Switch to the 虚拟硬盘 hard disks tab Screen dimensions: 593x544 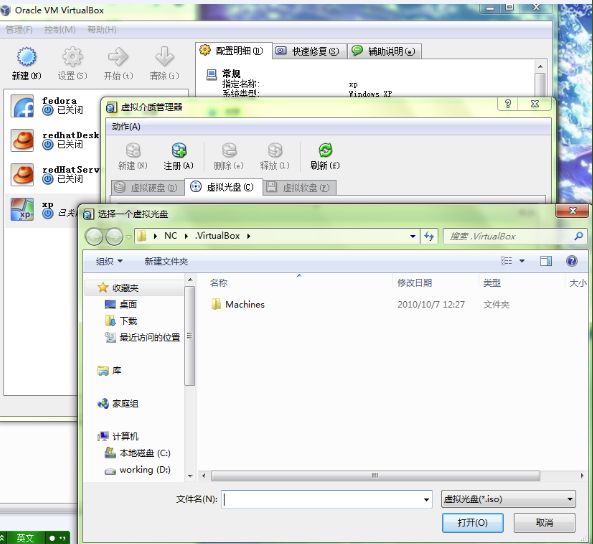[x=147, y=188]
